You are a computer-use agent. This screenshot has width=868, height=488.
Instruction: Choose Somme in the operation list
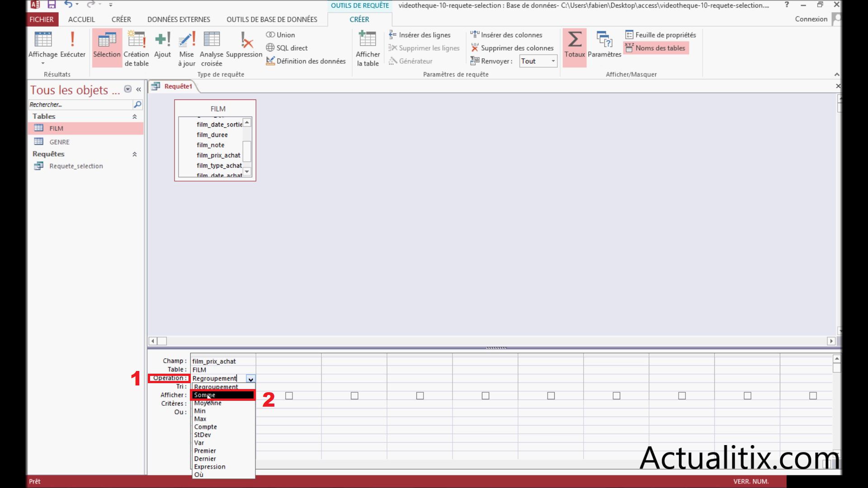(x=222, y=395)
